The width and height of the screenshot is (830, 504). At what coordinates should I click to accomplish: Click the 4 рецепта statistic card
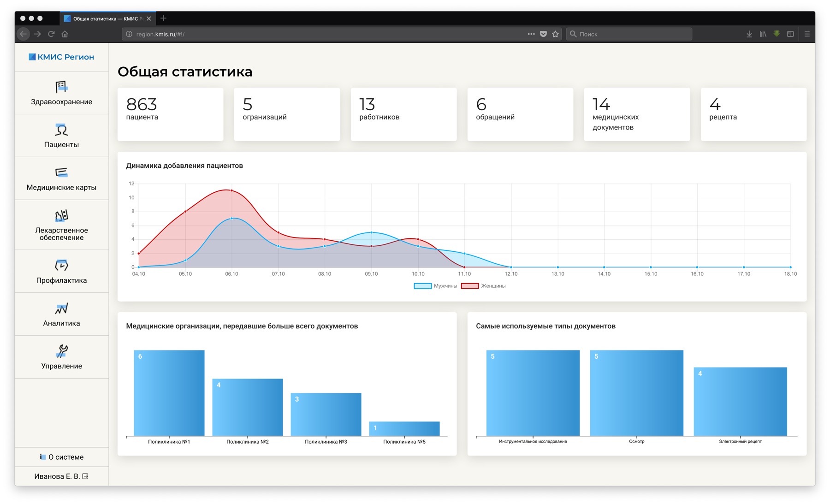coord(754,114)
